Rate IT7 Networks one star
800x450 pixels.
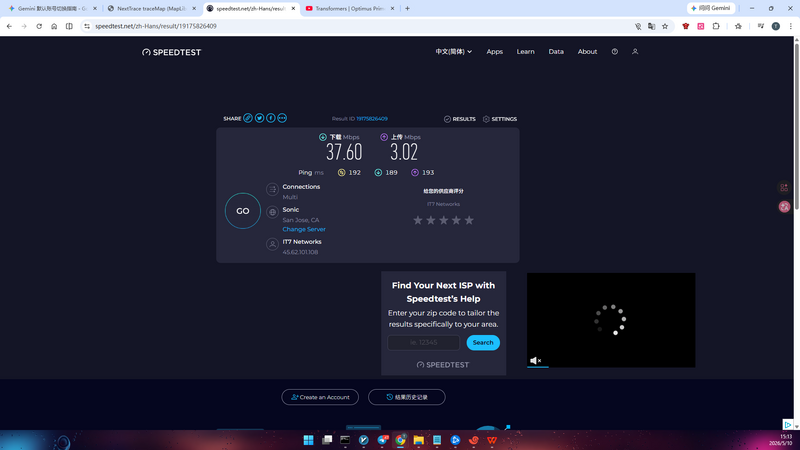coord(418,220)
